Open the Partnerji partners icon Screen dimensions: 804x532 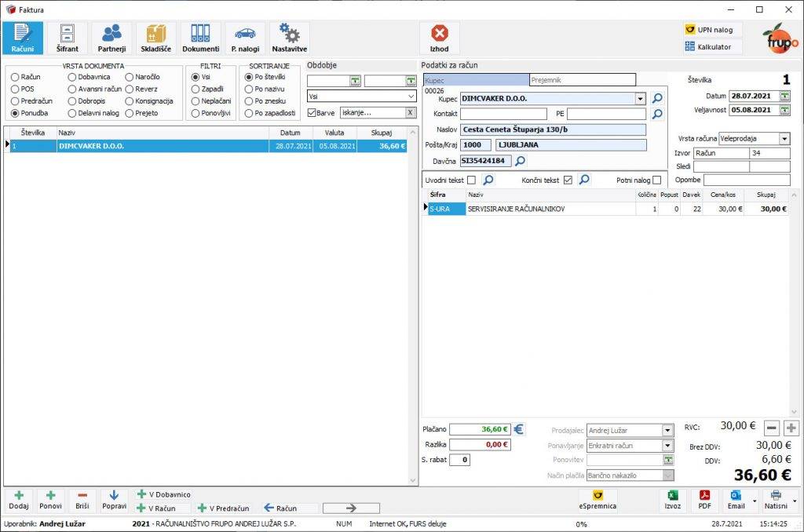[111, 38]
